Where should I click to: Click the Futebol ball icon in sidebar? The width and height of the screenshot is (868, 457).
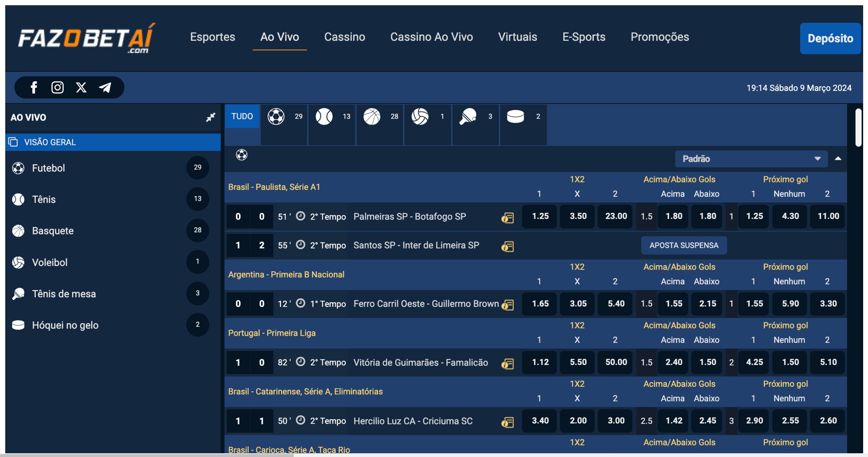click(18, 168)
